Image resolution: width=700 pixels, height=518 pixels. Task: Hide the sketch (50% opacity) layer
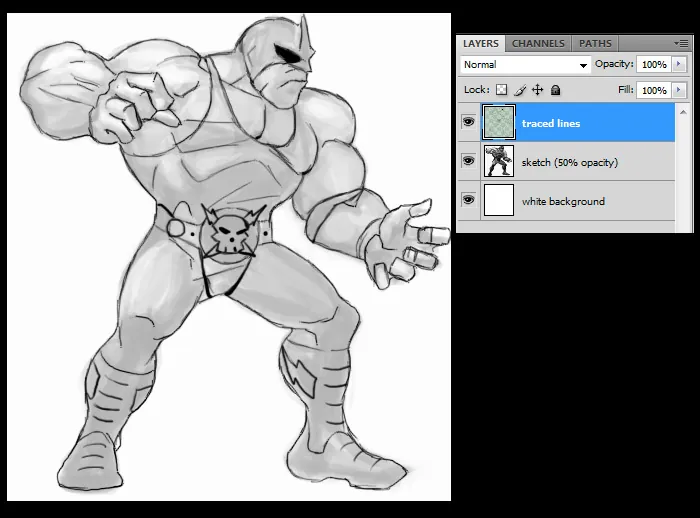[468, 160]
